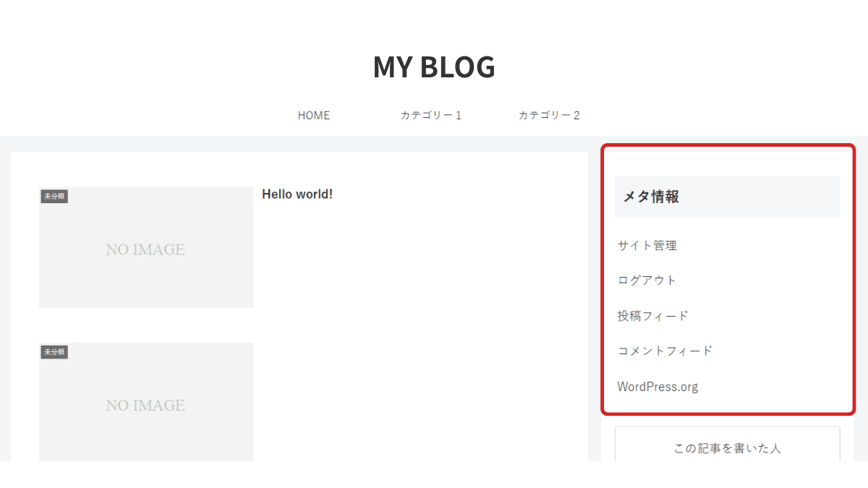The image size is (868, 488).
Task: Open the 投稿フィード link
Action: (653, 315)
